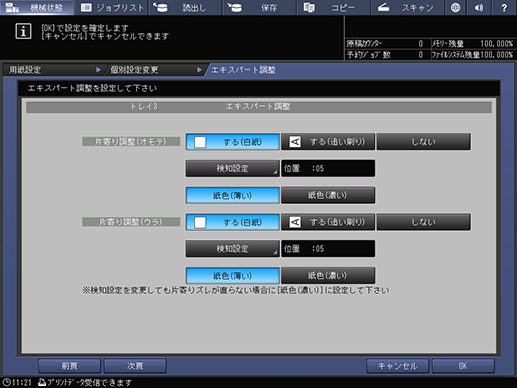The height and width of the screenshot is (388, 517).
Task: Open the ジョブリスト job list tab
Action: [112, 7]
